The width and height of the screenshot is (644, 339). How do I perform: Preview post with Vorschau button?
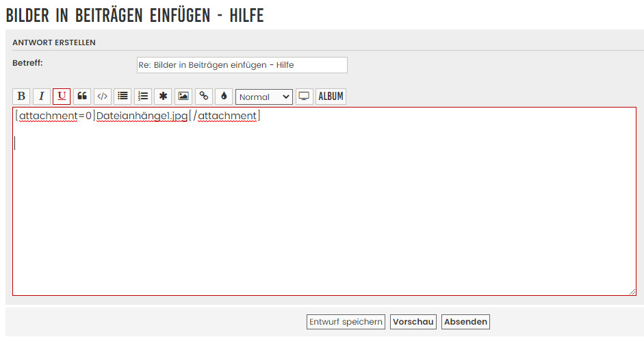(x=413, y=322)
